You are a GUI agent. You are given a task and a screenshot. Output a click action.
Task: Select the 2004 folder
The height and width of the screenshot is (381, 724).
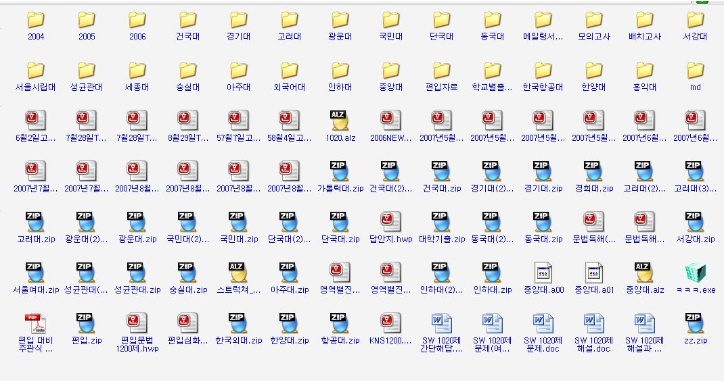(x=36, y=26)
